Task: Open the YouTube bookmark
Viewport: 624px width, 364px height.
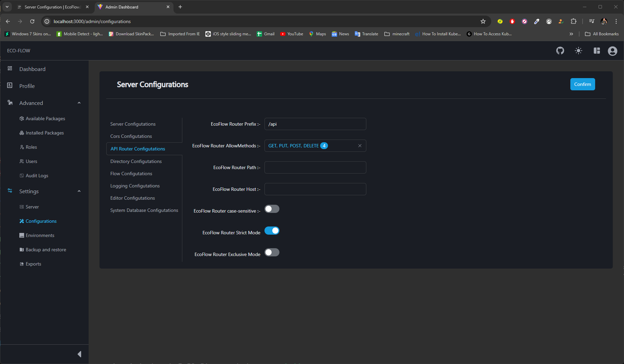Action: pyautogui.click(x=292, y=34)
